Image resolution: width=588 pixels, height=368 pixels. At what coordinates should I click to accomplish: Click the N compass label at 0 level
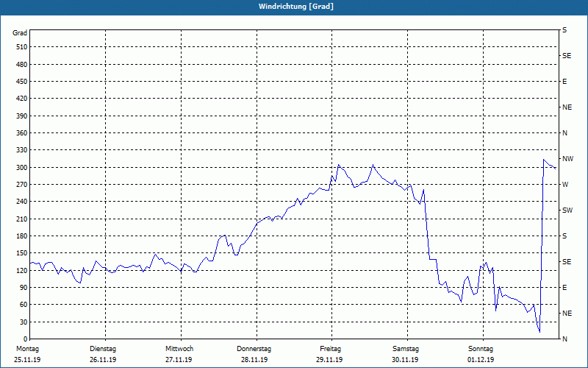tap(564, 339)
